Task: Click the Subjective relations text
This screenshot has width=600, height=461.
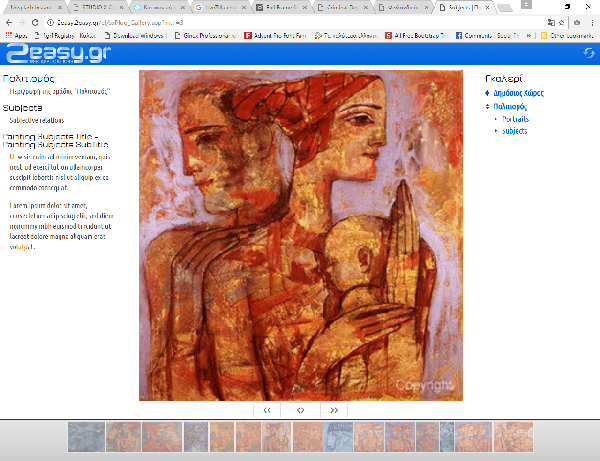Action: coord(37,120)
